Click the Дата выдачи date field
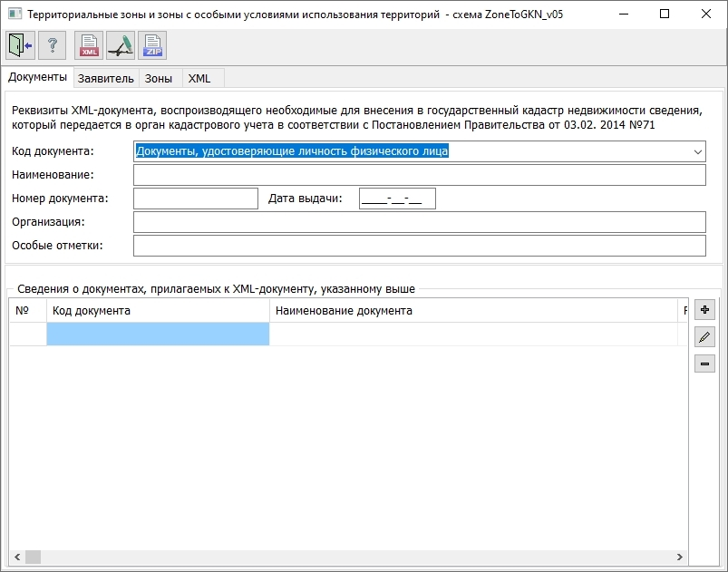728x572 pixels. point(397,199)
